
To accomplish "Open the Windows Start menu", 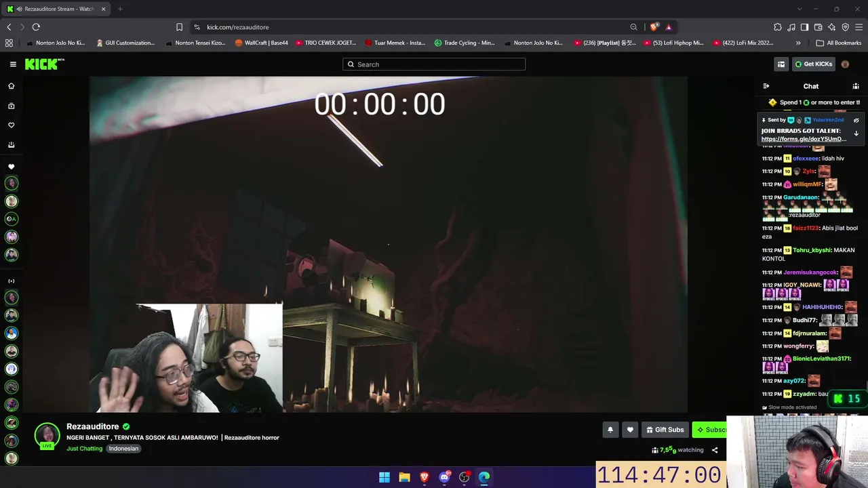I will (384, 477).
